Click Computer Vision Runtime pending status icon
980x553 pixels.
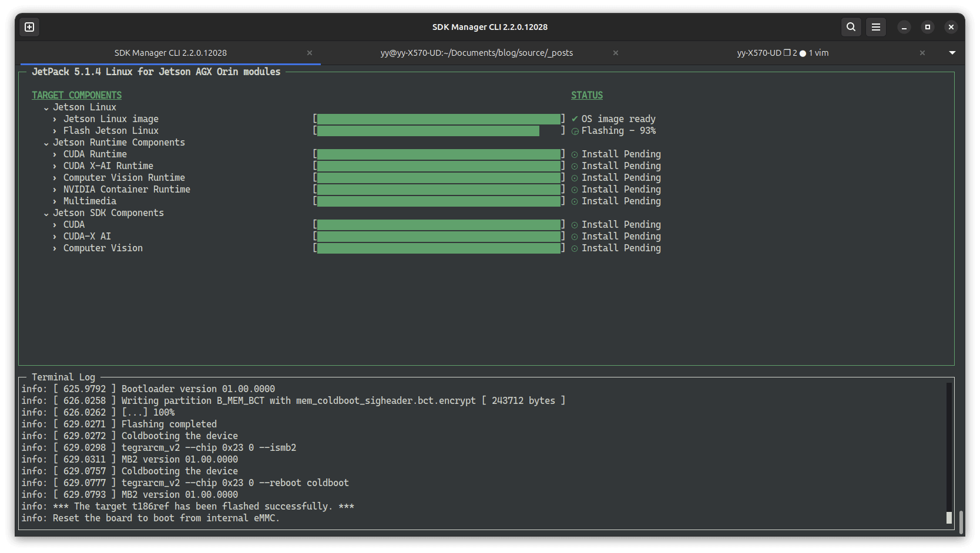pyautogui.click(x=575, y=178)
